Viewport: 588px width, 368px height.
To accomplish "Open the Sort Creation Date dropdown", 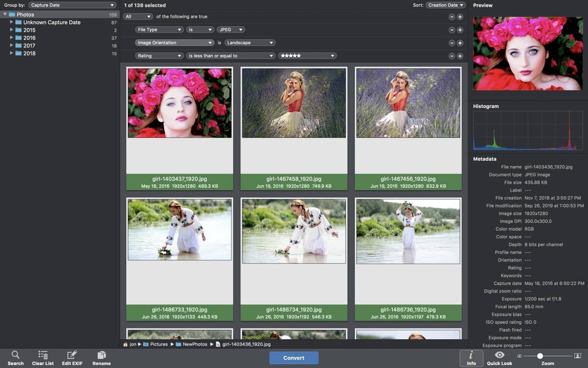I will tap(445, 5).
